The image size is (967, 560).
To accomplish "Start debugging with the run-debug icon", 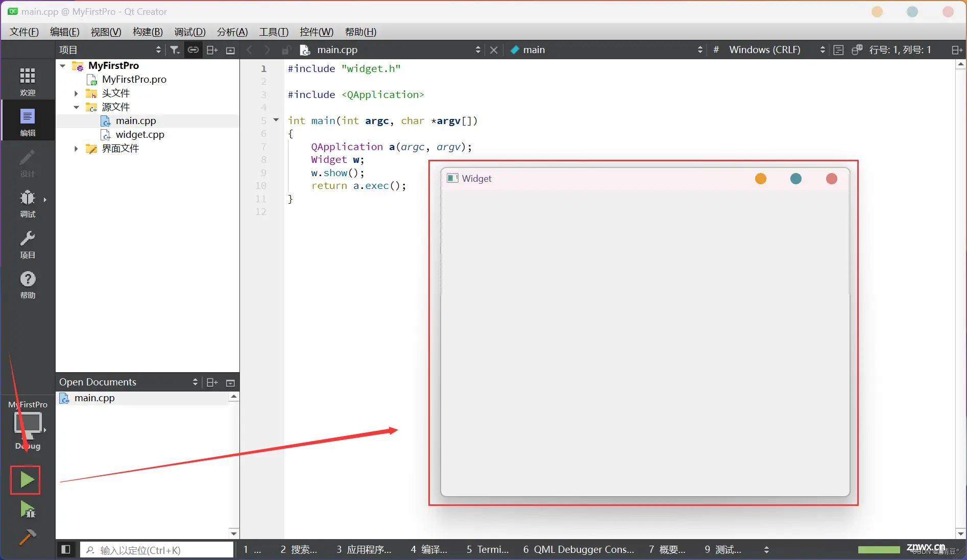I will (x=27, y=509).
